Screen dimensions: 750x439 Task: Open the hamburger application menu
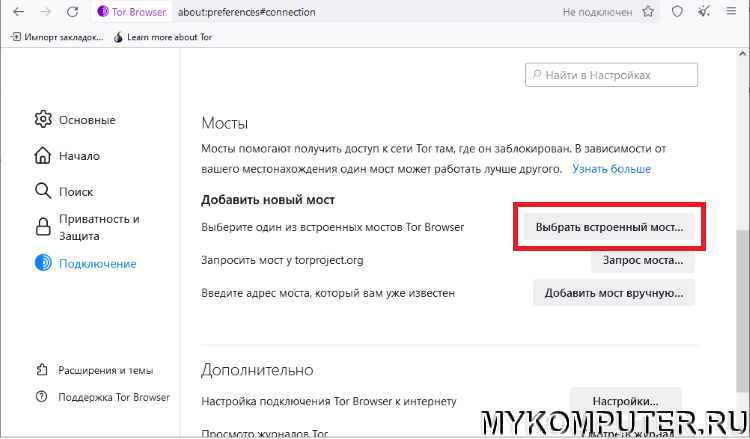point(731,11)
